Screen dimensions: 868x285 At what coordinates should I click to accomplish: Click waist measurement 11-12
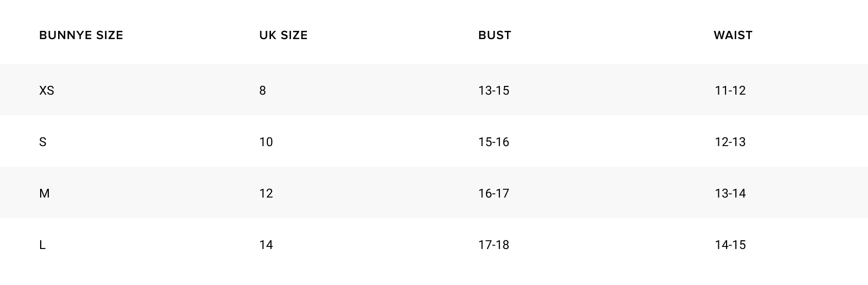[x=730, y=91]
